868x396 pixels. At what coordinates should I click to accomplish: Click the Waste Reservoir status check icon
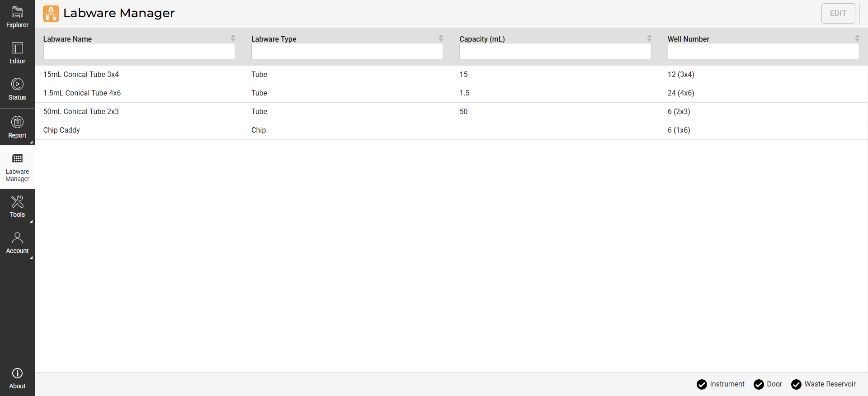pos(796,384)
